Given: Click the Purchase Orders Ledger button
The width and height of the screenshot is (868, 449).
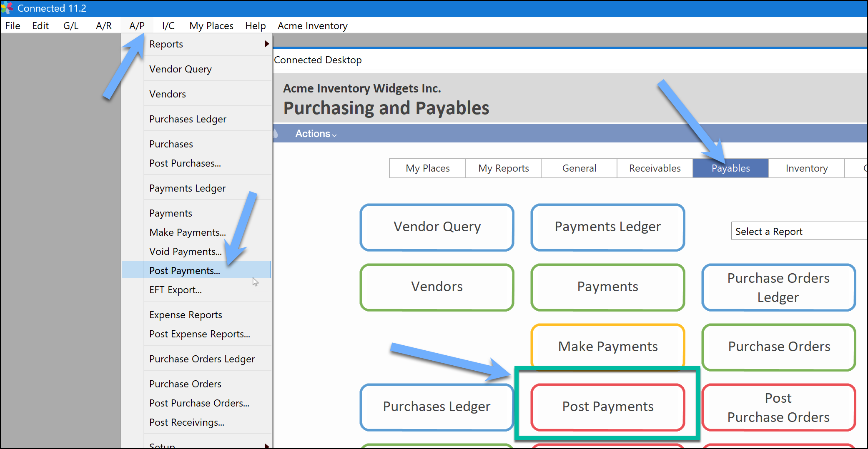Looking at the screenshot, I should 779,287.
